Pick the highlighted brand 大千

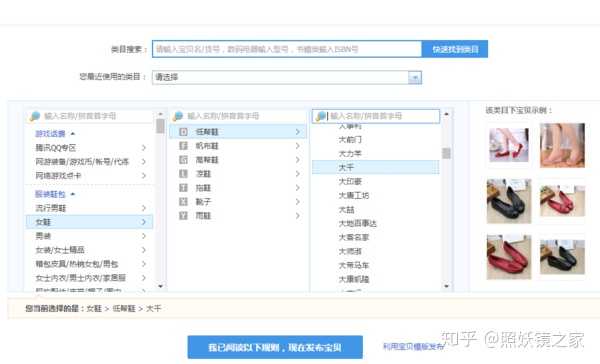(x=376, y=168)
